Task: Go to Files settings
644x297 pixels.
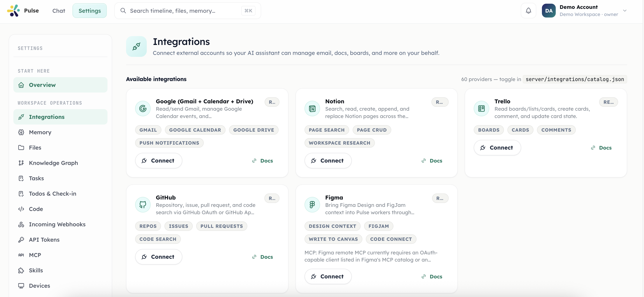Action: (60, 147)
